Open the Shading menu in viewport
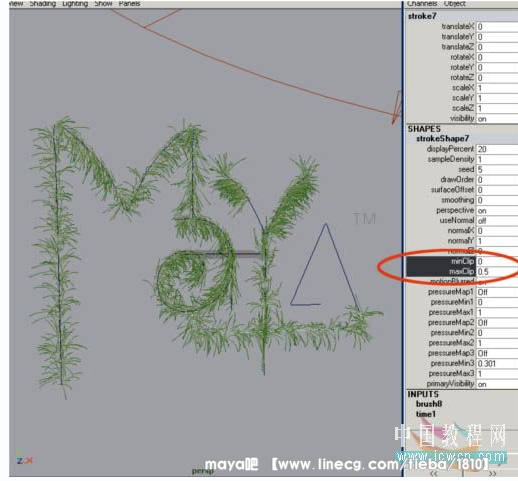 click(x=42, y=4)
